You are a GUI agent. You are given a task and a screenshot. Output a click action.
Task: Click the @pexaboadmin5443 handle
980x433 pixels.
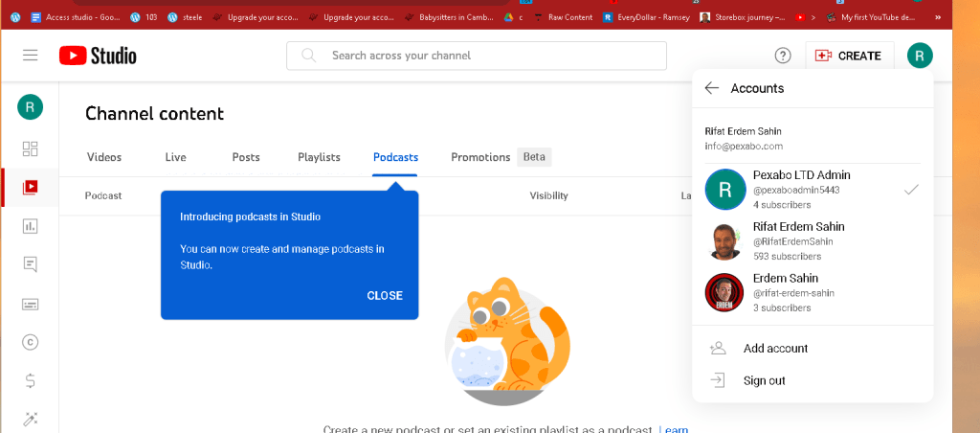click(796, 191)
